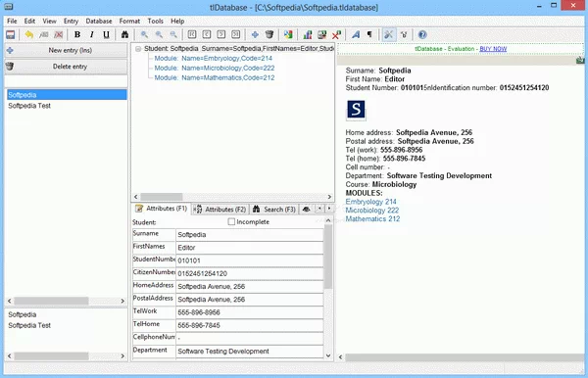Follow the BUY NOW link
This screenshot has height=378, width=588.
coord(493,49)
